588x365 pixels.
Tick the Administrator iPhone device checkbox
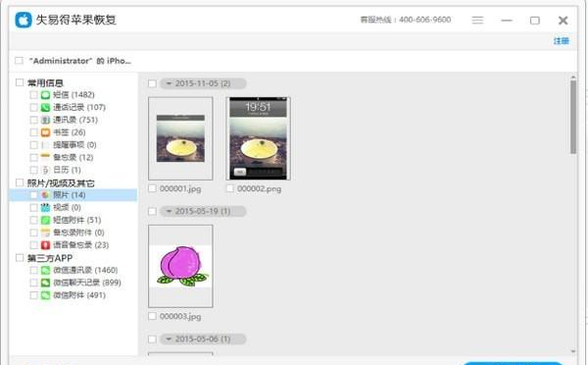pos(19,61)
